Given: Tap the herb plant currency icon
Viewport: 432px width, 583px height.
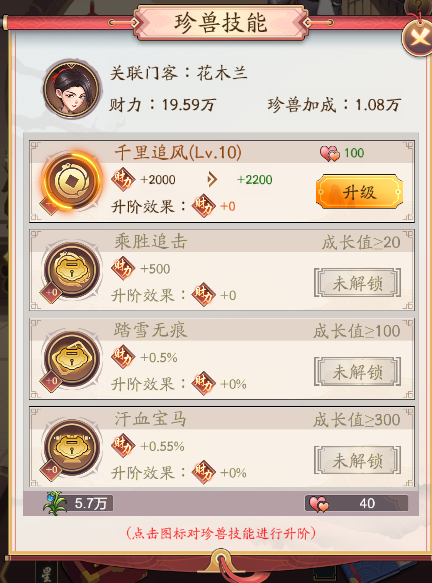Looking at the screenshot, I should point(55,503).
